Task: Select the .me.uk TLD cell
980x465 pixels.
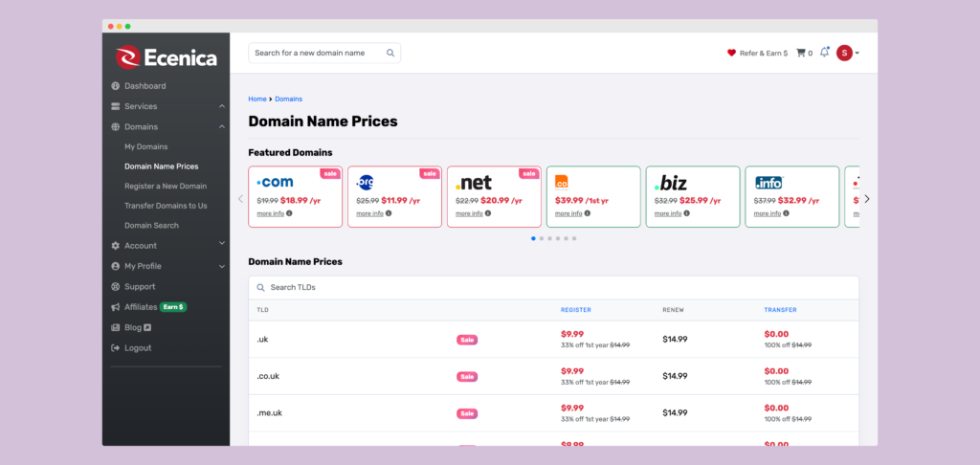Action: coord(269,413)
